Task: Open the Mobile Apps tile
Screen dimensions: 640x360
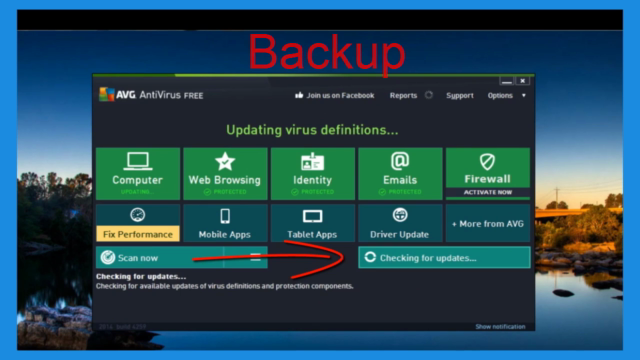Action: coord(225,223)
